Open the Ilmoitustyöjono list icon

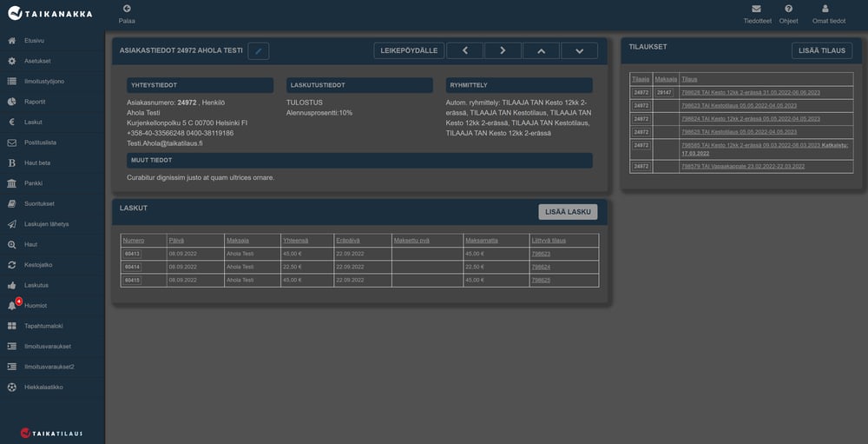pos(11,82)
